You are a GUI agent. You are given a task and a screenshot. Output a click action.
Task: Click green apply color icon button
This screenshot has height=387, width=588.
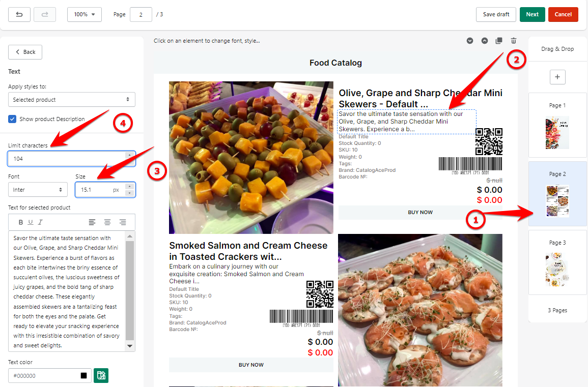coord(101,375)
